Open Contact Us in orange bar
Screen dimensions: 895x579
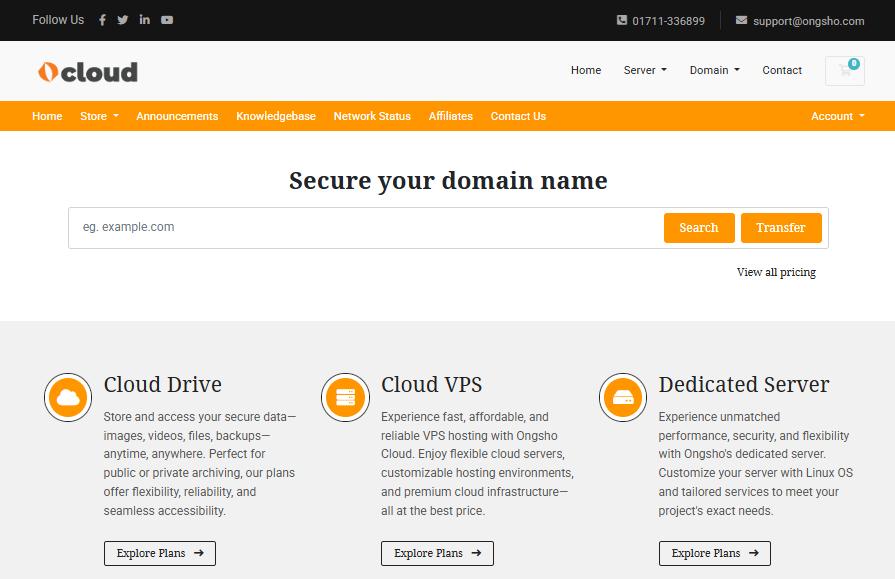pyautogui.click(x=518, y=116)
